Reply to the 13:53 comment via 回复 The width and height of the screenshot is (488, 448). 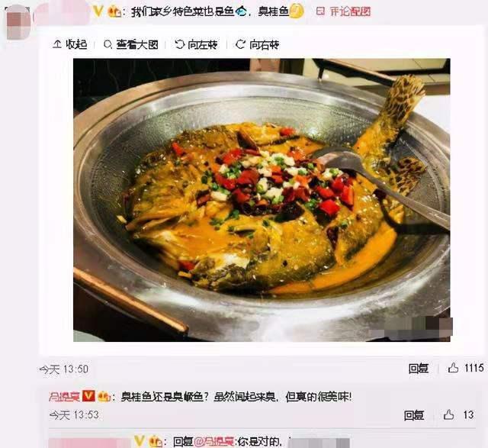[413, 415]
